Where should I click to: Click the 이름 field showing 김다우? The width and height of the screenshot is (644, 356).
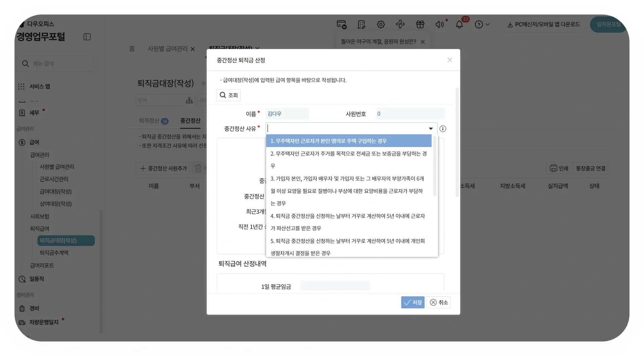[x=287, y=114]
